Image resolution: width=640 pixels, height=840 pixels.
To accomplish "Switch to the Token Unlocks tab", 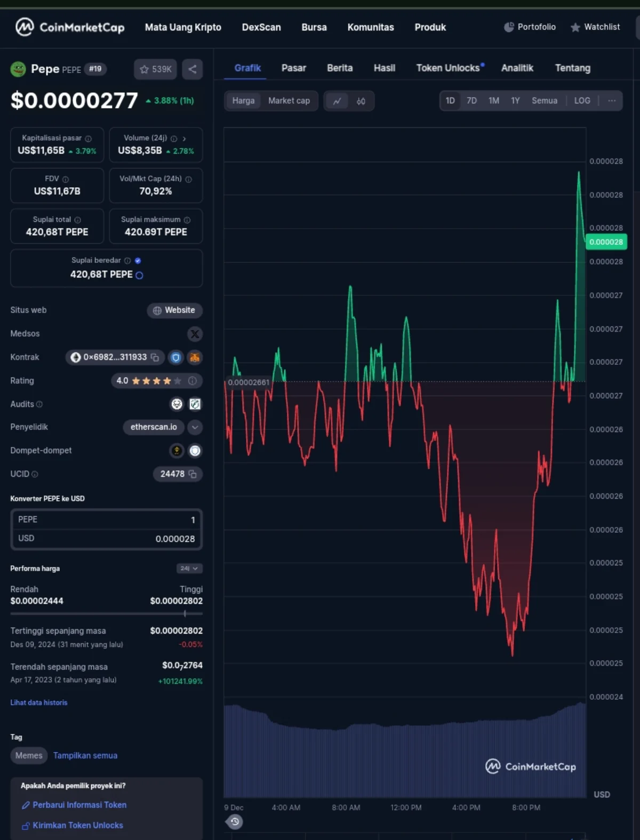I will pos(450,68).
